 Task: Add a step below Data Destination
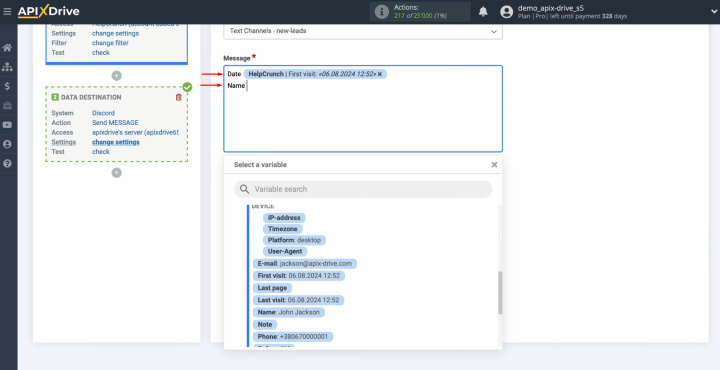[x=117, y=173]
